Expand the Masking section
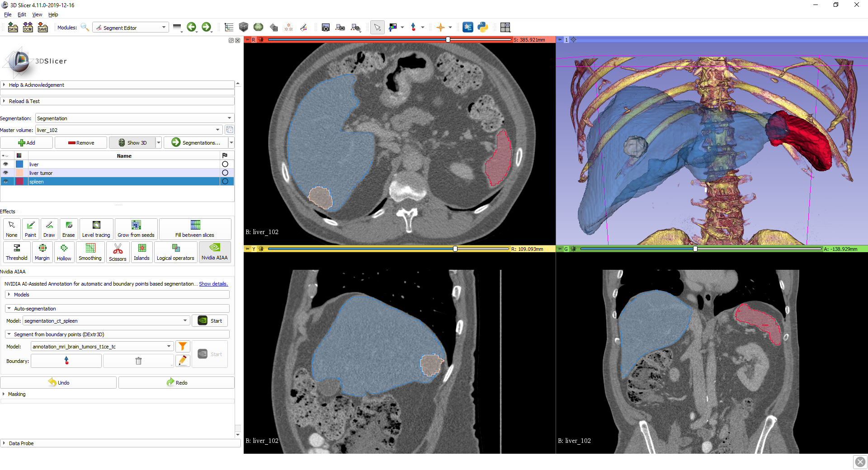868x470 pixels. (x=17, y=394)
